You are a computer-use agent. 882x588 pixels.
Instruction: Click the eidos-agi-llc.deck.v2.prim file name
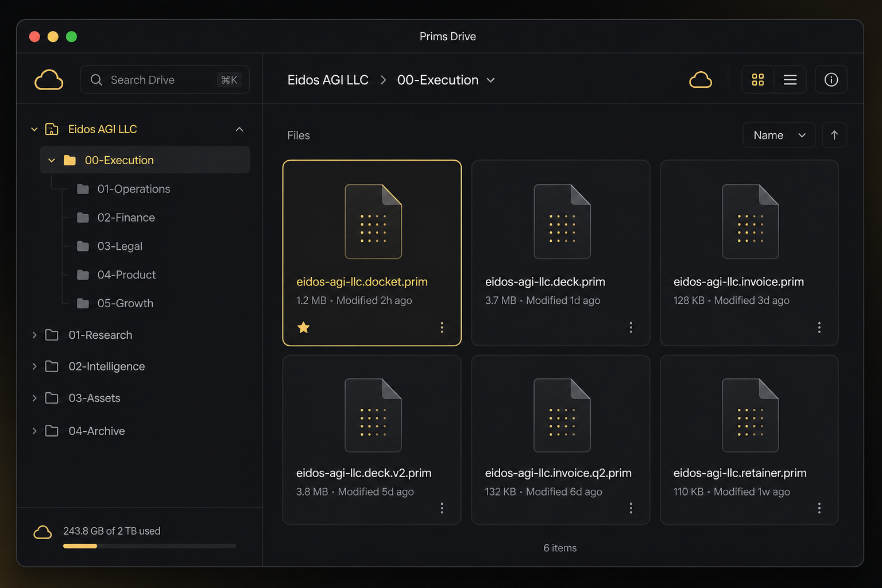363,473
